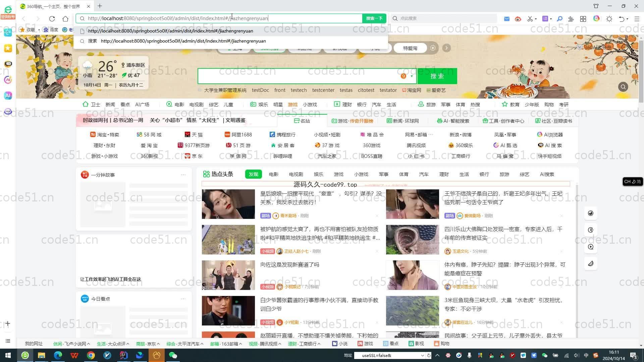Screen dimensions: 644x362
Task: Expand 邮箱·163邮箱 footer menu
Action: (226, 344)
